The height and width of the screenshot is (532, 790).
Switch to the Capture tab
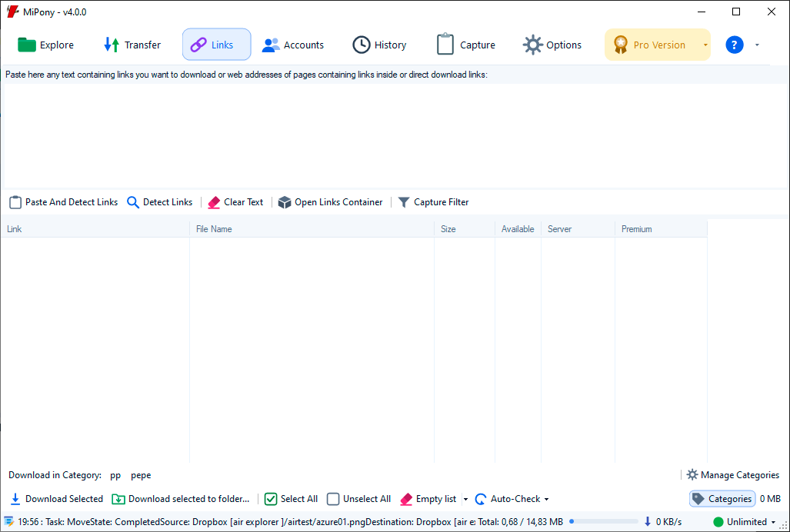466,45
